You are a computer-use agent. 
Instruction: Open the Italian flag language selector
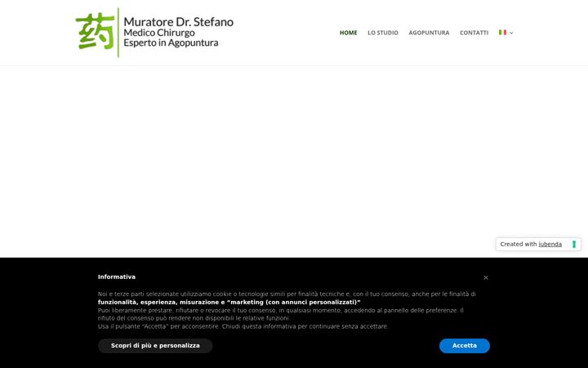point(502,32)
